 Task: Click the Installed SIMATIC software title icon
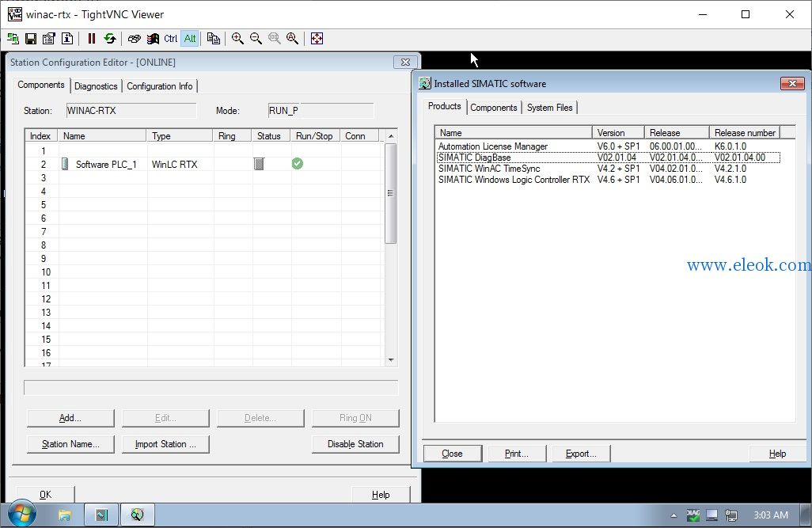coord(425,83)
